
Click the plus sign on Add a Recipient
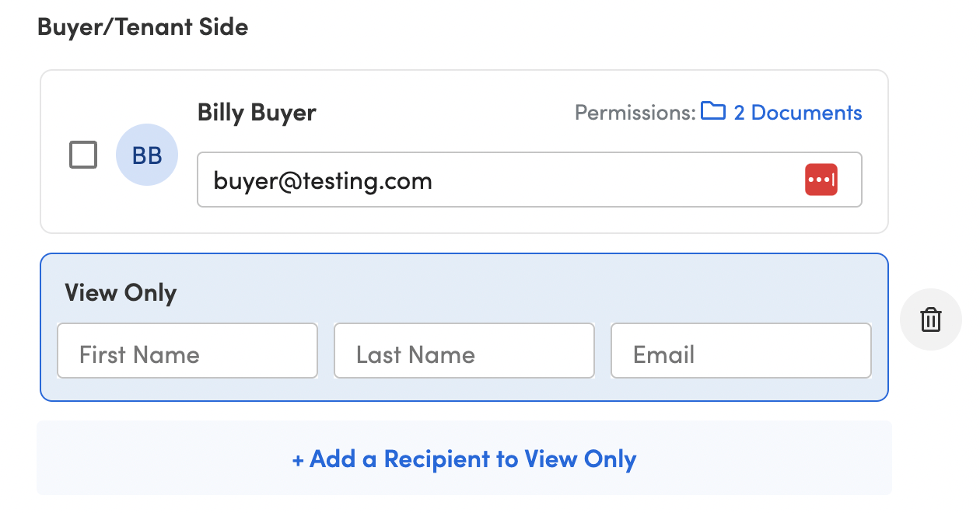(x=298, y=459)
